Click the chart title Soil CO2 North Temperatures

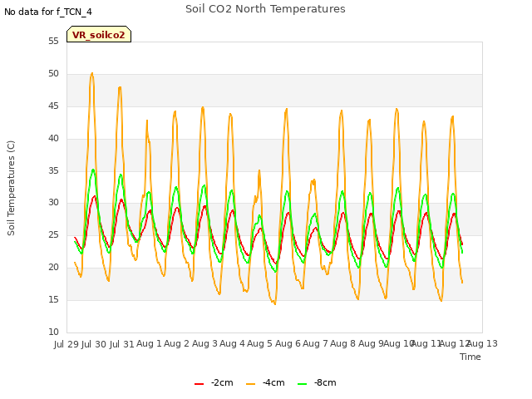(265, 9)
